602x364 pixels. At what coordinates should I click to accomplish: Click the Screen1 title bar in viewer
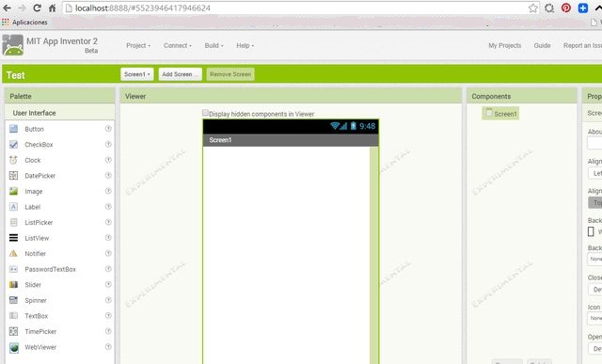pyautogui.click(x=291, y=140)
